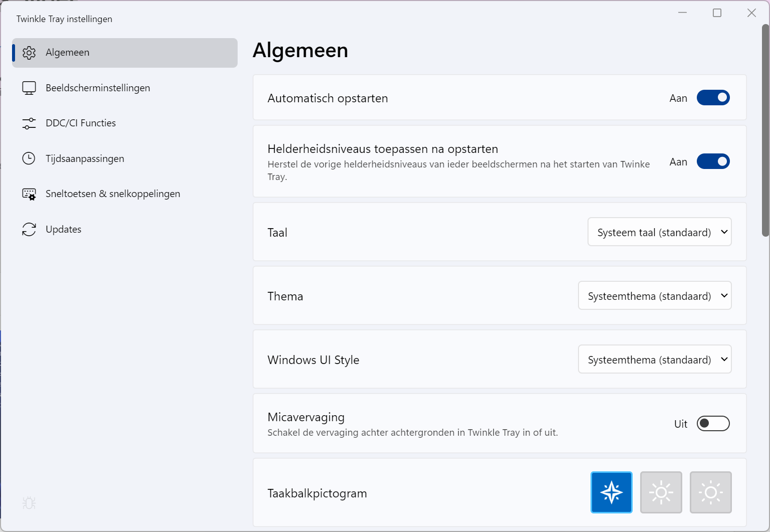Open DDC/CI Functies via its sliders icon

pyautogui.click(x=29, y=123)
